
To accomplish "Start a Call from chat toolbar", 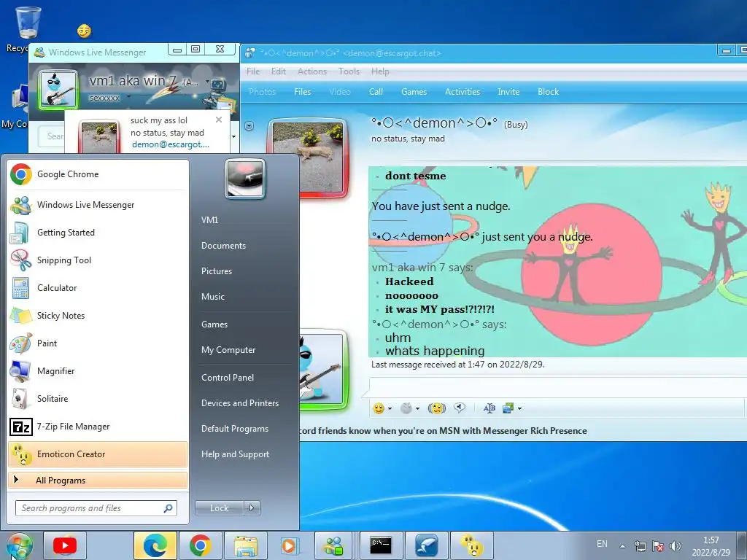I will 376,92.
